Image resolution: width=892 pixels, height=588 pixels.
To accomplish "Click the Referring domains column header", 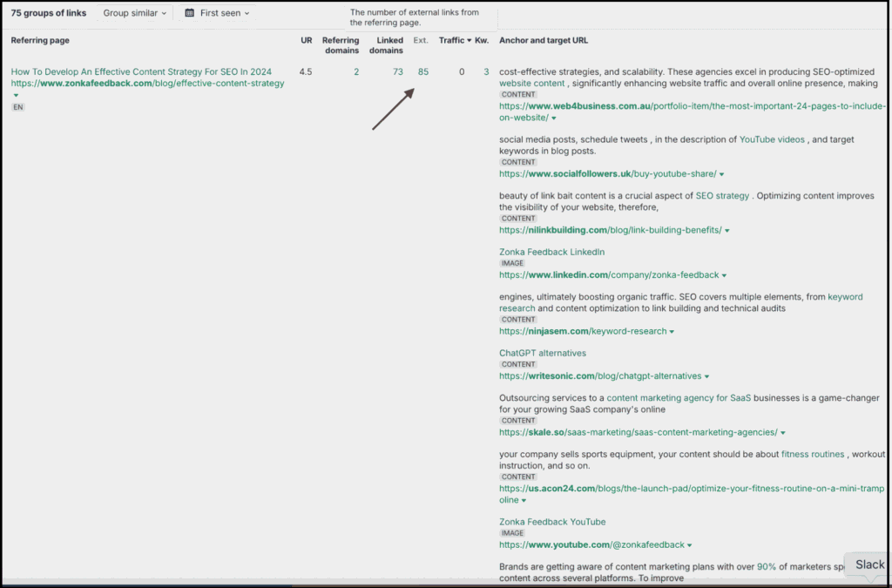I will pos(341,45).
